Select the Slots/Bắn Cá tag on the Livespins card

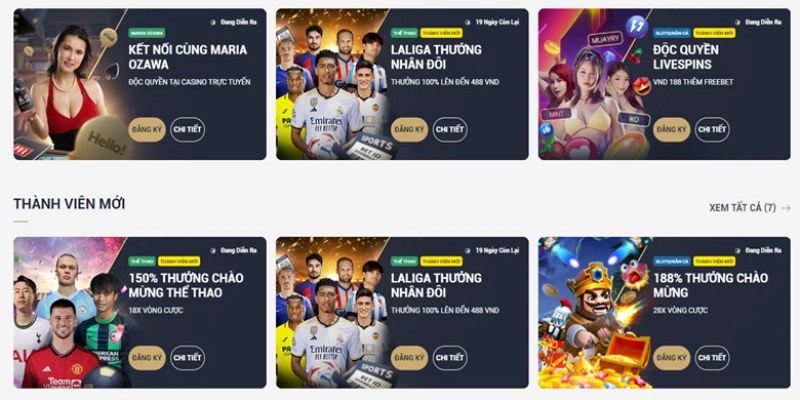click(x=672, y=33)
